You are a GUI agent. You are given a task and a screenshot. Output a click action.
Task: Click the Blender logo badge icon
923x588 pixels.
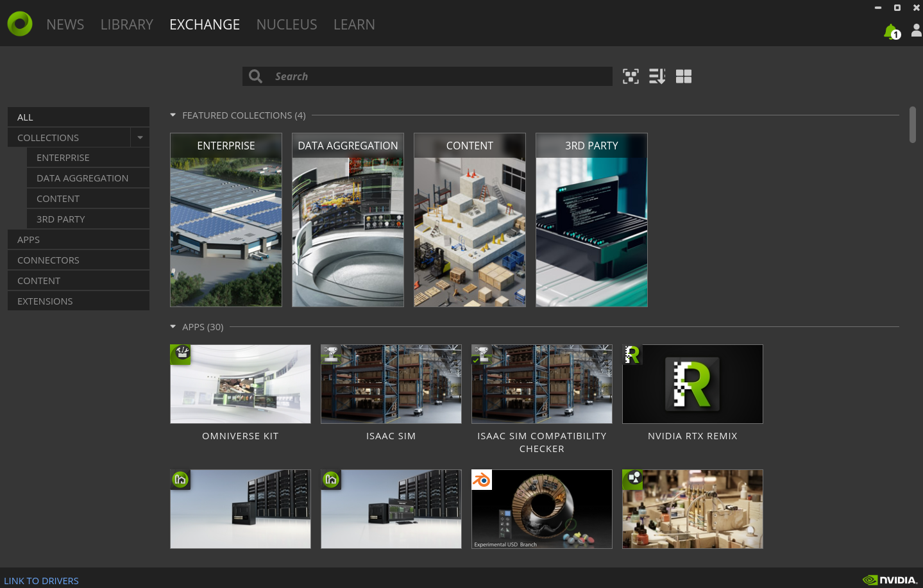coord(482,480)
